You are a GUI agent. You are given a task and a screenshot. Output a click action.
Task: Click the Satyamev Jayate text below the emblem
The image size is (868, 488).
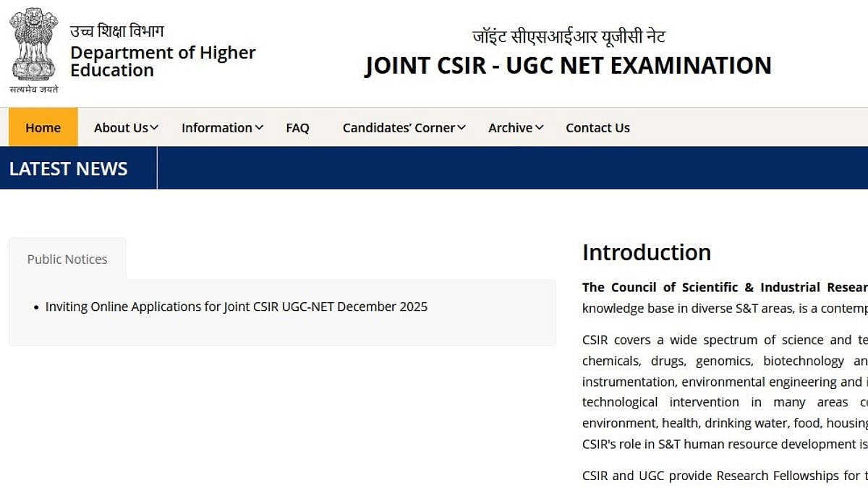pyautogui.click(x=34, y=89)
